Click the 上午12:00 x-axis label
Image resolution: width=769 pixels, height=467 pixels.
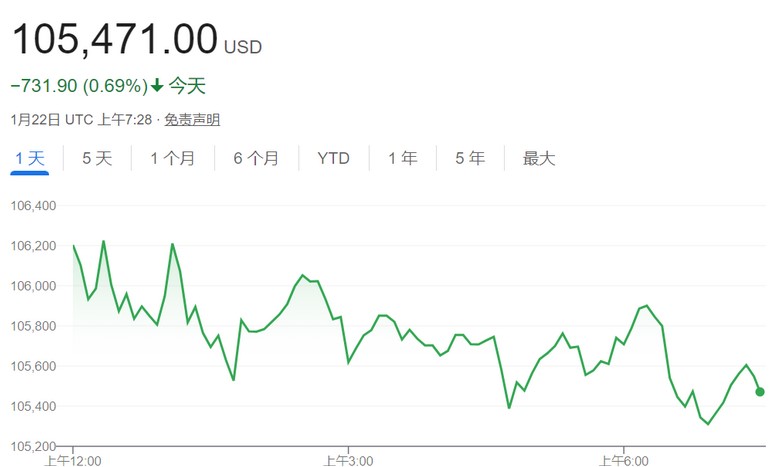pos(73,460)
